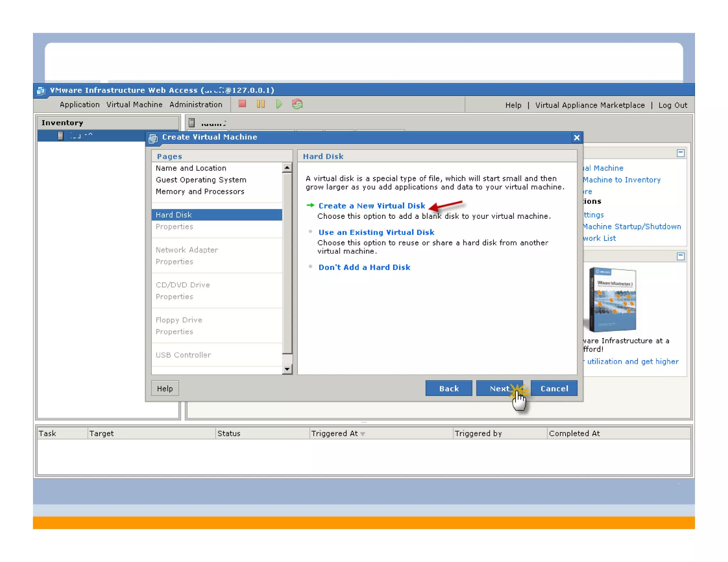Select Create a New Virtual Disk option
Screen dimensions: 728x562
[371, 206]
